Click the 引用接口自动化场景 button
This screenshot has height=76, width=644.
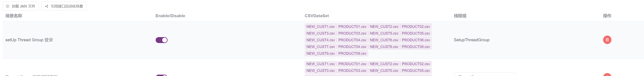pyautogui.click(x=64, y=6)
